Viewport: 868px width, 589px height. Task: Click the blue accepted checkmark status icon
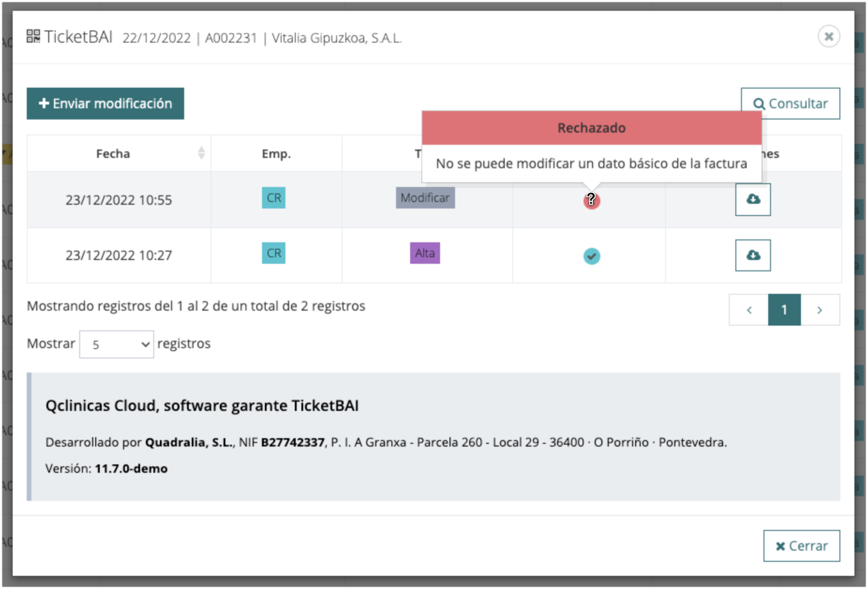point(592,256)
